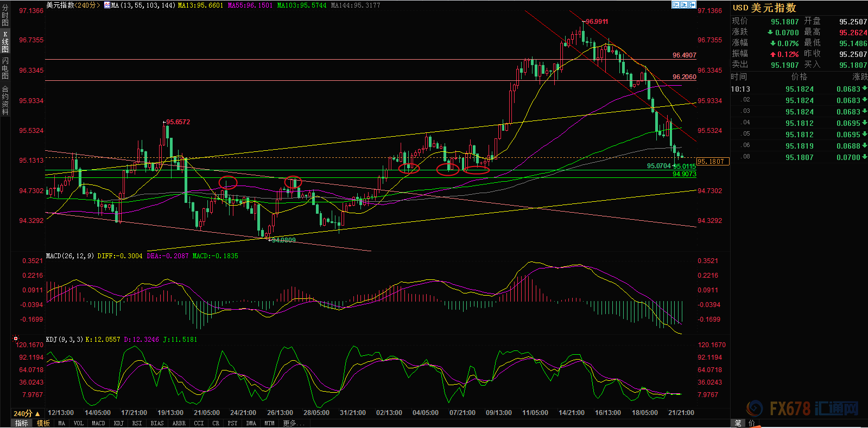Click the MA13:95.6601 yellow legend value
This screenshot has width=868, height=428.
(x=200, y=5)
